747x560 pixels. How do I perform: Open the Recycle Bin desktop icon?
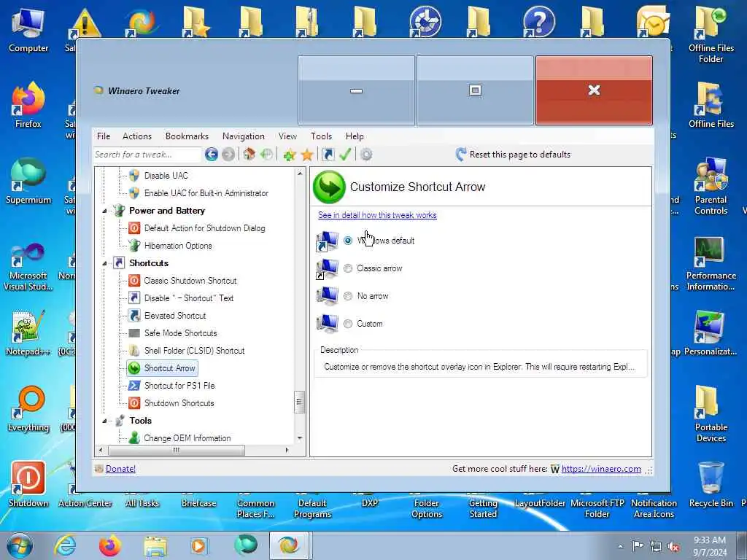click(711, 485)
